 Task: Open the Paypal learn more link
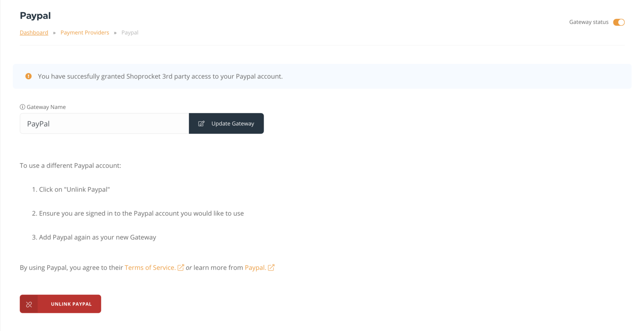[255, 267]
